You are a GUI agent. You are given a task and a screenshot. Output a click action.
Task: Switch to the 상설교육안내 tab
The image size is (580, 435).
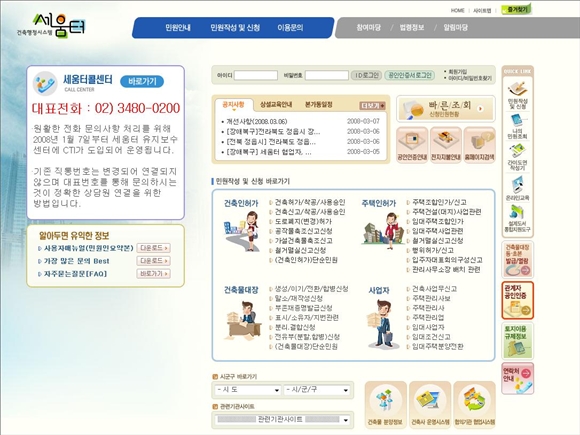tap(276, 105)
